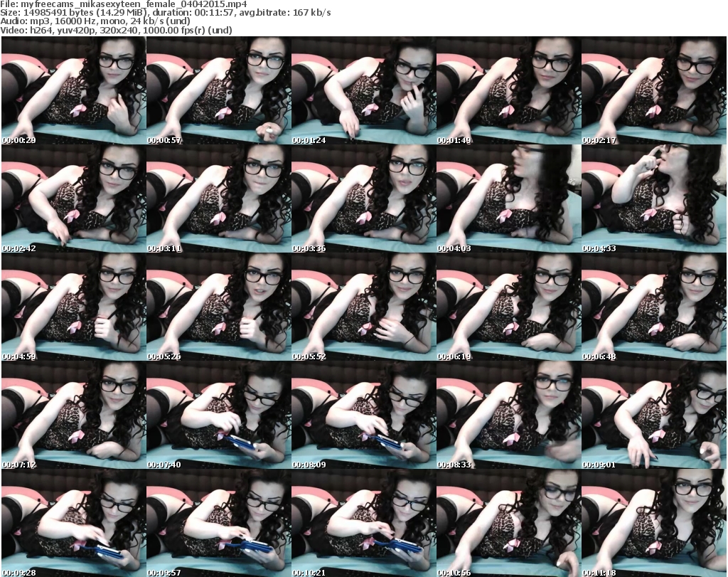The width and height of the screenshot is (728, 577).
Task: Select the thumbnail marked 00:08:33
Action: (x=508, y=415)
